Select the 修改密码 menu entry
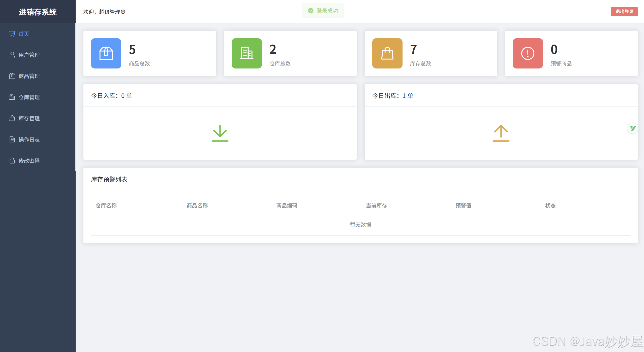This screenshot has height=352, width=644. 38,161
